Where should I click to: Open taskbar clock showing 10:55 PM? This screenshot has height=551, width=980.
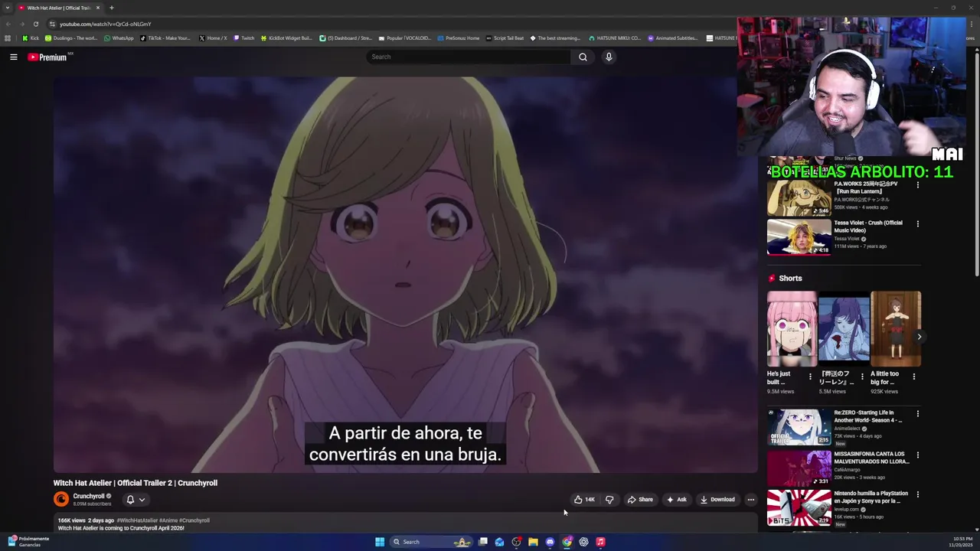tap(960, 542)
